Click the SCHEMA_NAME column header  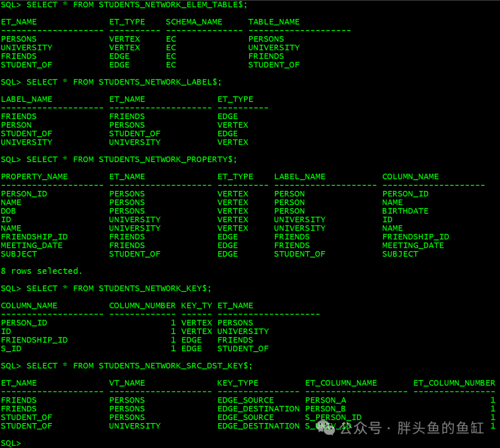click(194, 22)
